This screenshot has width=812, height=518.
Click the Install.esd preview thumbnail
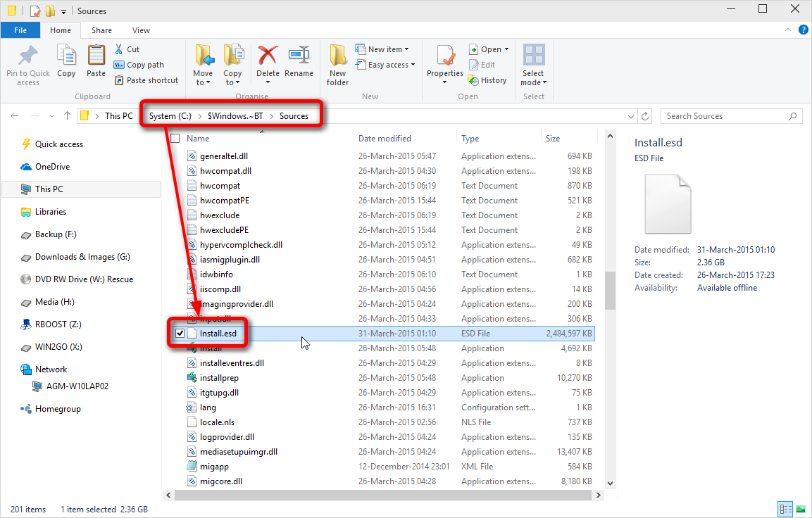[668, 204]
